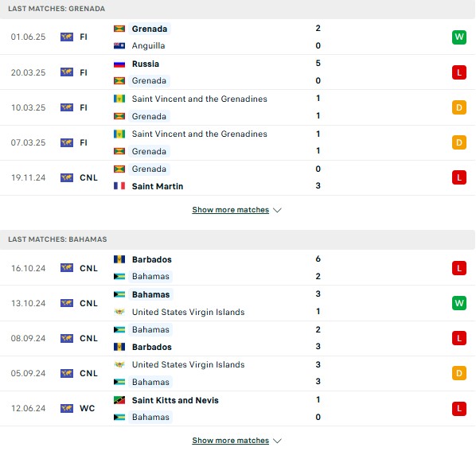
Task: Open the Saint Martin team name
Action: tap(158, 186)
